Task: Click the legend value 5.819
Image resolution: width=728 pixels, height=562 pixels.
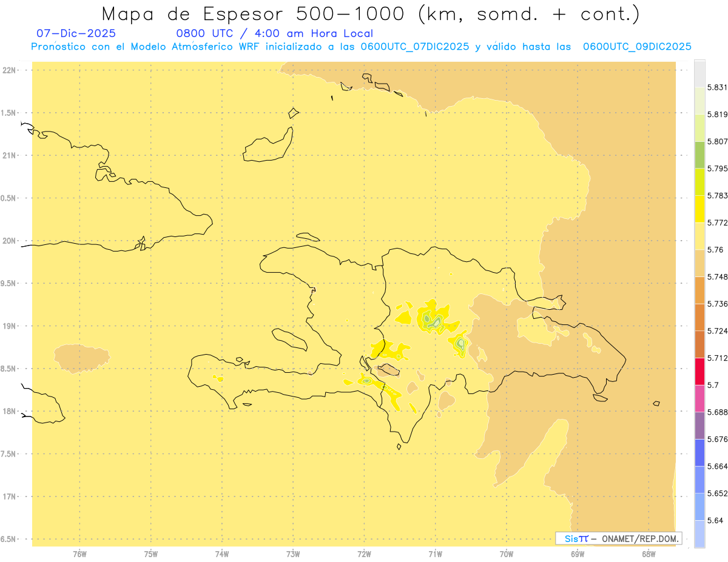Action: point(718,115)
